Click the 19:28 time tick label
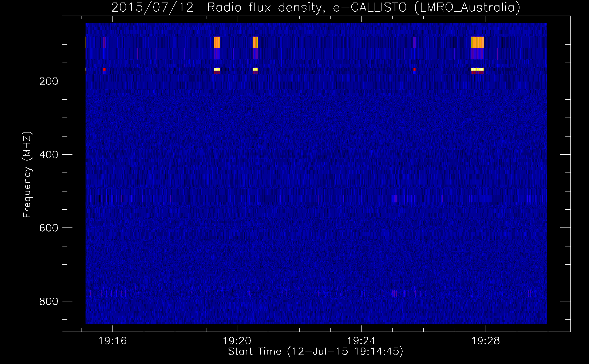589x364 pixels. pyautogui.click(x=486, y=341)
